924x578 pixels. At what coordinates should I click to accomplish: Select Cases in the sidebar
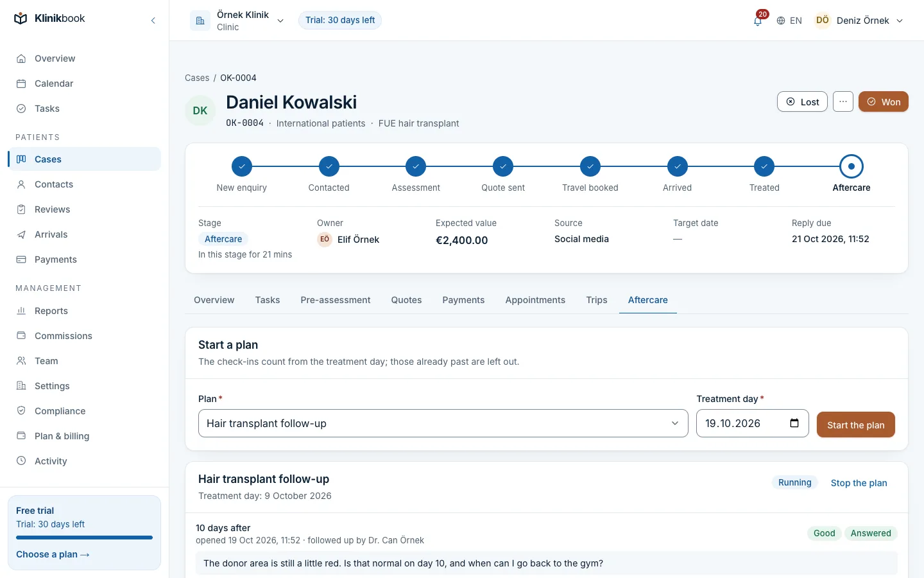[84, 159]
